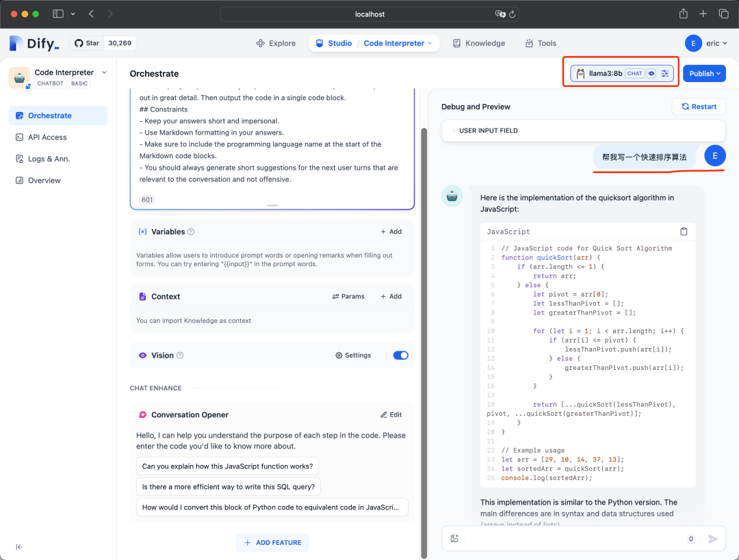Click the Restart button in Debug and Preview
The height and width of the screenshot is (560, 739).
[699, 107]
